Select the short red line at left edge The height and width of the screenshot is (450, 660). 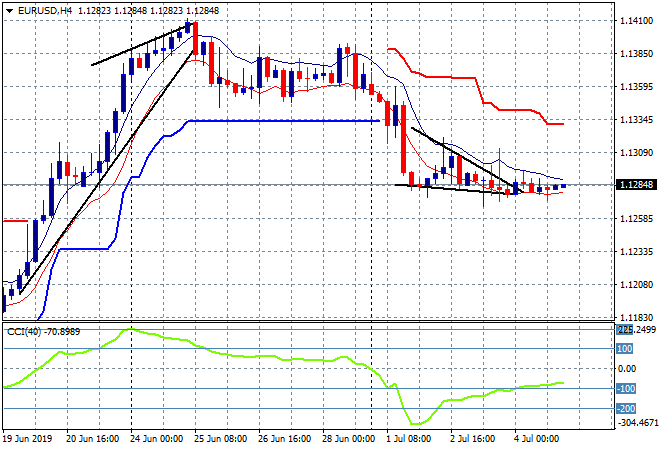pyautogui.click(x=15, y=221)
